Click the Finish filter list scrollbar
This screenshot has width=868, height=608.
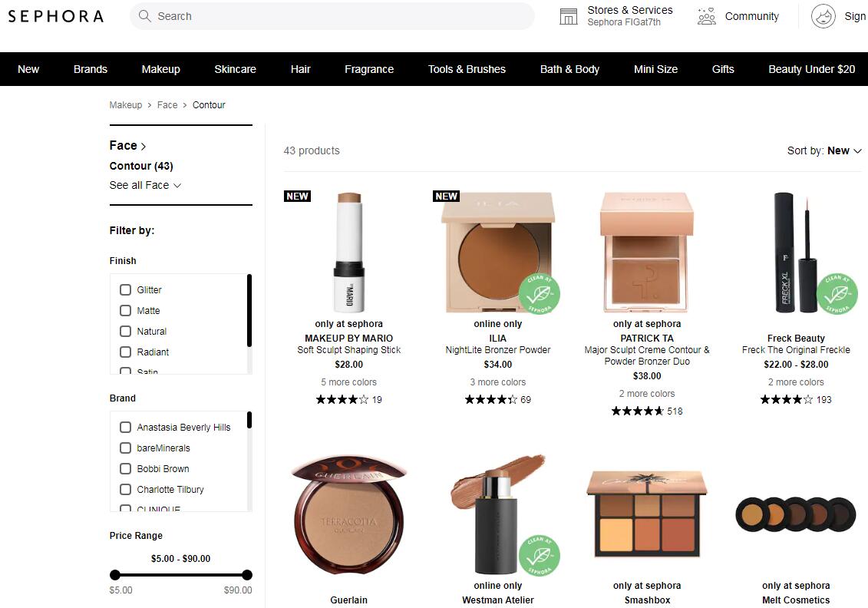coord(249,310)
